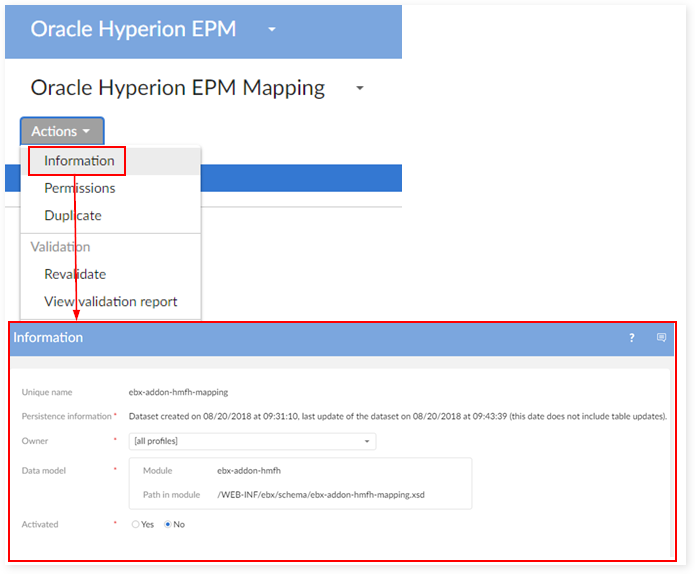
Task: Click the unique name value ebx-addon-hmfh-mapping
Action: [178, 392]
